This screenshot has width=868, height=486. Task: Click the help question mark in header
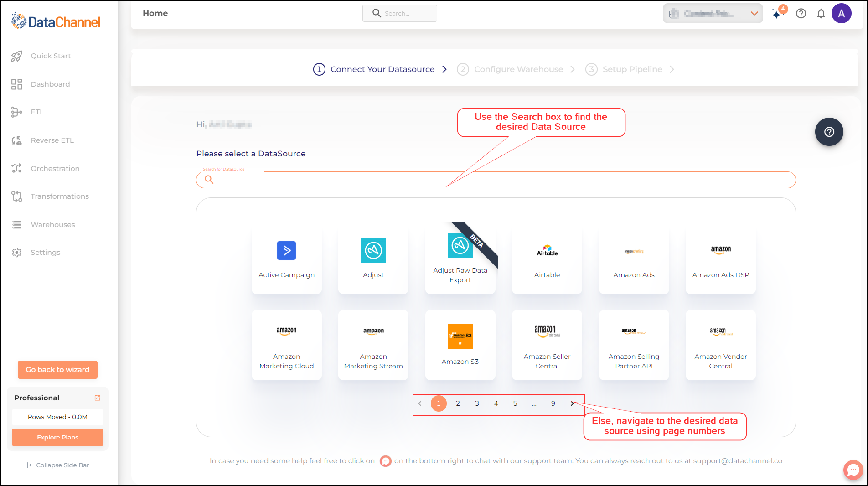(x=801, y=14)
